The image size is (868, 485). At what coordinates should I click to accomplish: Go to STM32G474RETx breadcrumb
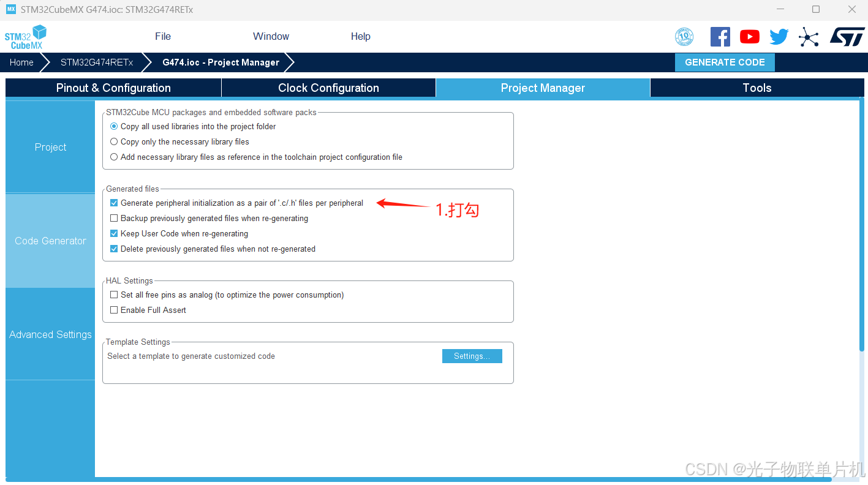[x=97, y=62]
